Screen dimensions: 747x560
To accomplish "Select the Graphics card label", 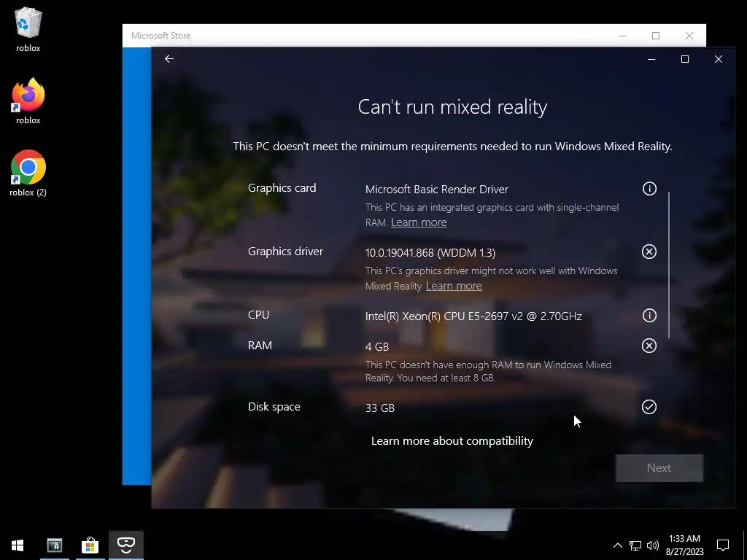I will (x=282, y=188).
